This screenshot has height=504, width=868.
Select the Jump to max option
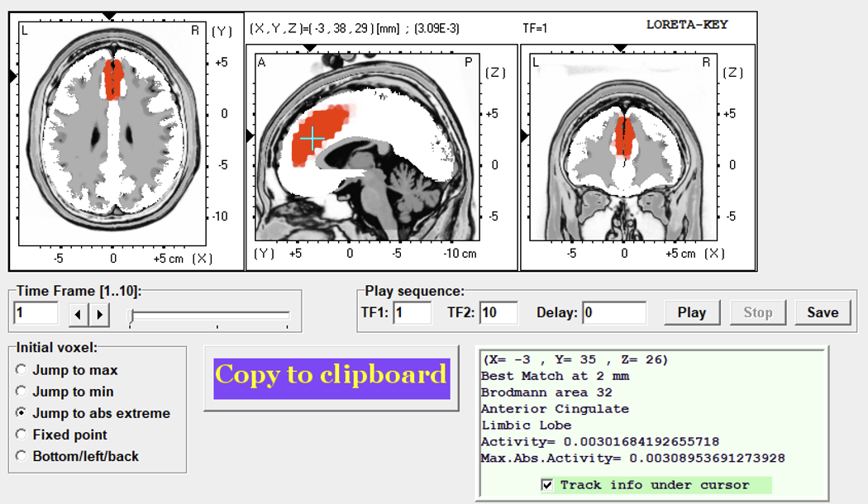(x=21, y=369)
